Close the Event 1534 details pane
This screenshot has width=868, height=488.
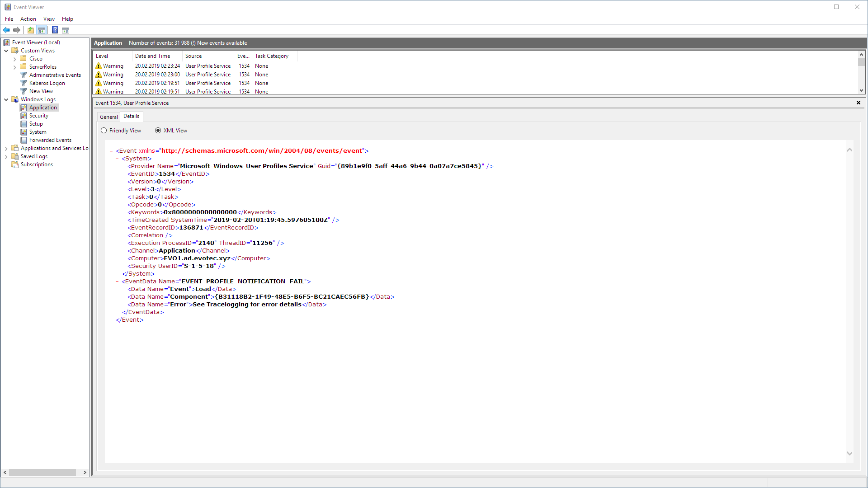858,103
